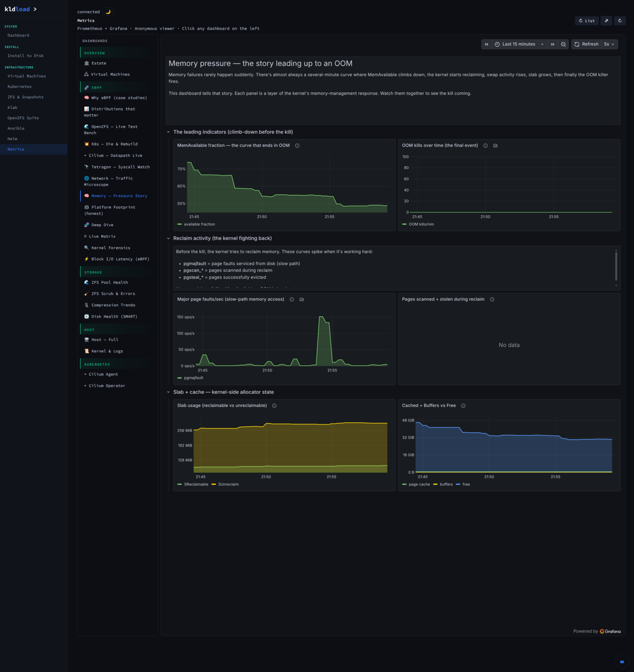Click the top-right reload icon button

620,20
